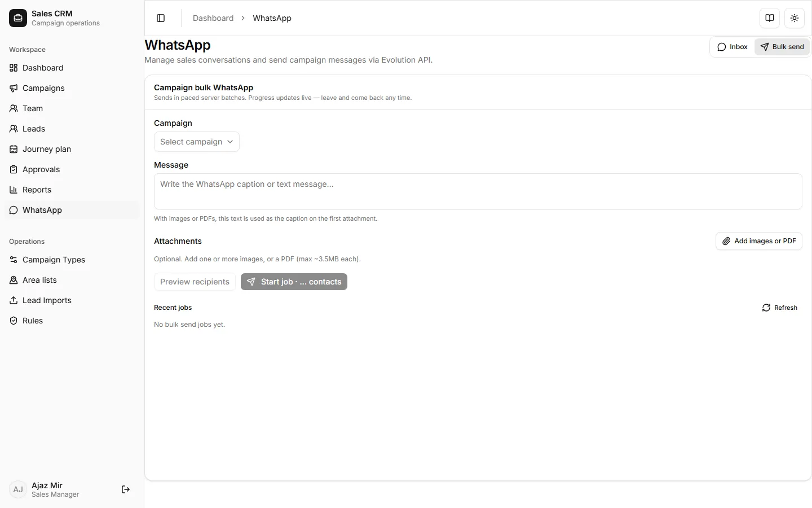Screen dimensions: 812x508
Task: Go to Campaigns in the sidebar
Action: click(71, 88)
